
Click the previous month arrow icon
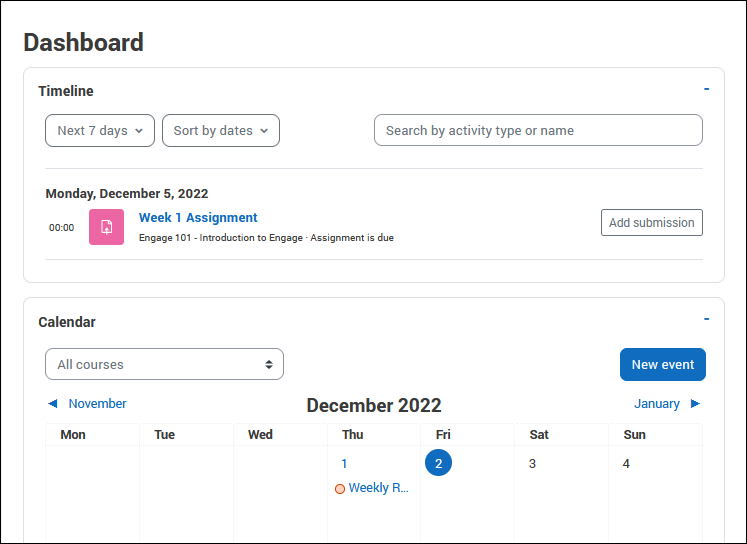pyautogui.click(x=52, y=403)
